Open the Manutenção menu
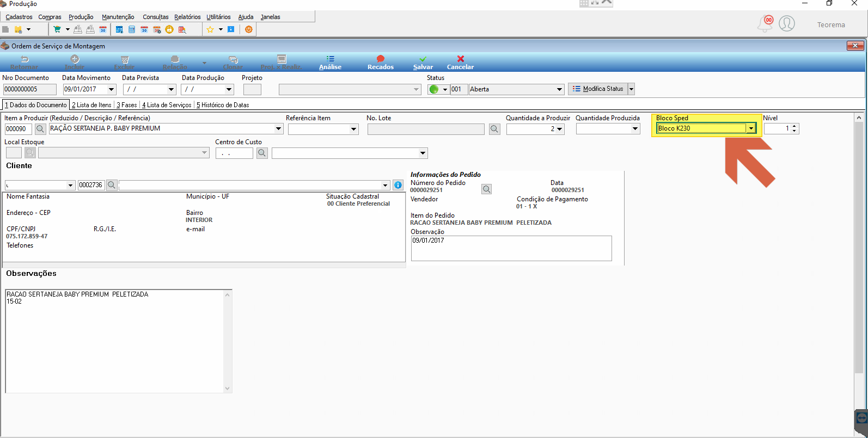 pyautogui.click(x=118, y=17)
